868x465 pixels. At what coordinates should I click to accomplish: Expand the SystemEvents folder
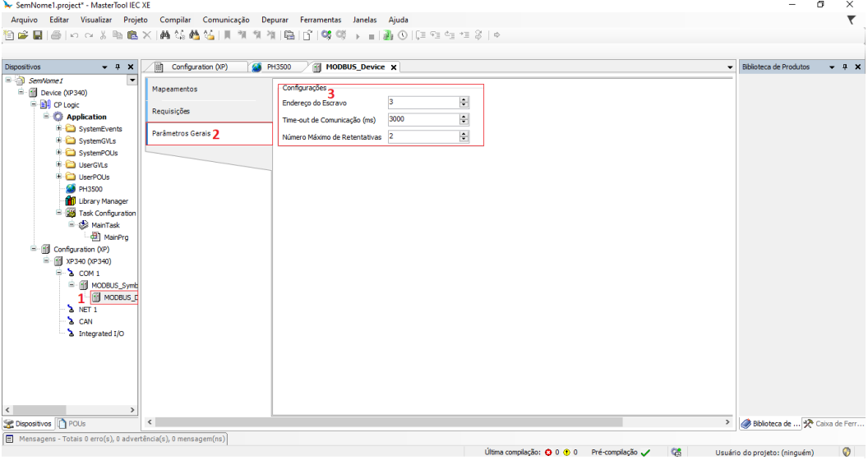point(59,129)
